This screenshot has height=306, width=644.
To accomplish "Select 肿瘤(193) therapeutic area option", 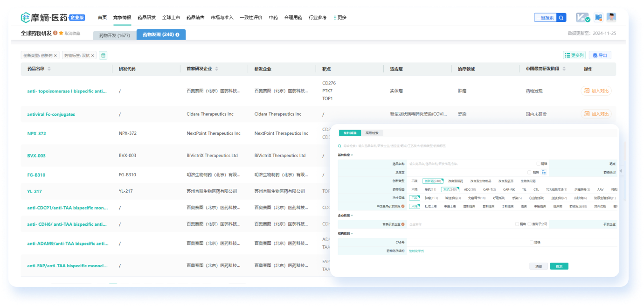I will tap(431, 198).
